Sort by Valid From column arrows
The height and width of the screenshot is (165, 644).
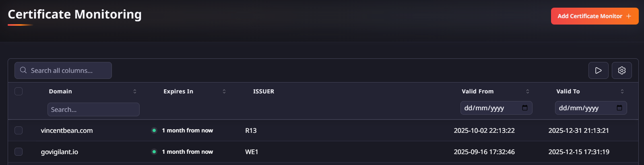[x=528, y=91]
